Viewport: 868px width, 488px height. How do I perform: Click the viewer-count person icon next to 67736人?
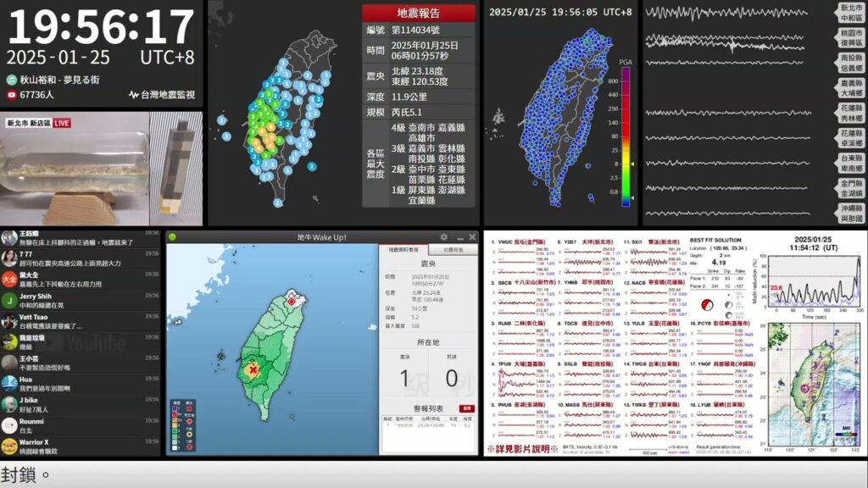point(11,94)
